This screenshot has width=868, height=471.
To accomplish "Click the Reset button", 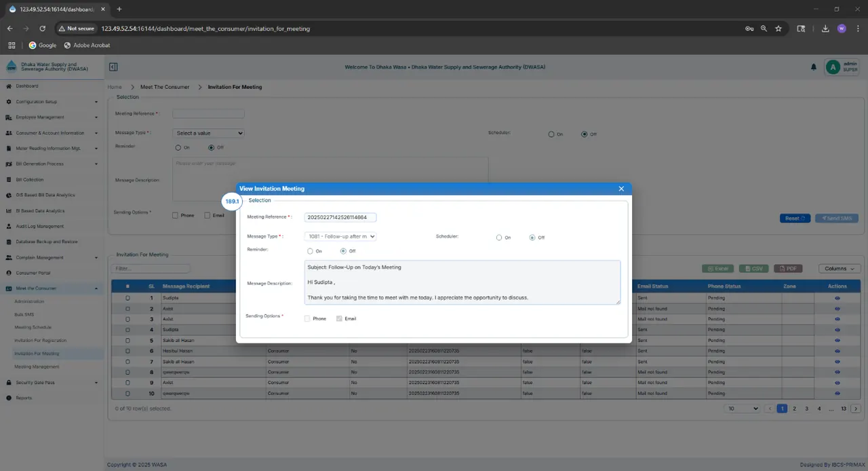I will pos(795,219).
